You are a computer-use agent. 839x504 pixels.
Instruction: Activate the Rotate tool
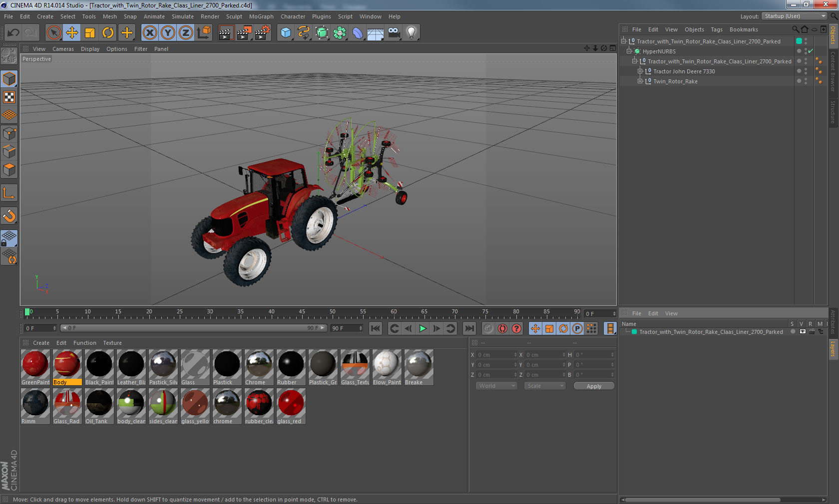108,33
